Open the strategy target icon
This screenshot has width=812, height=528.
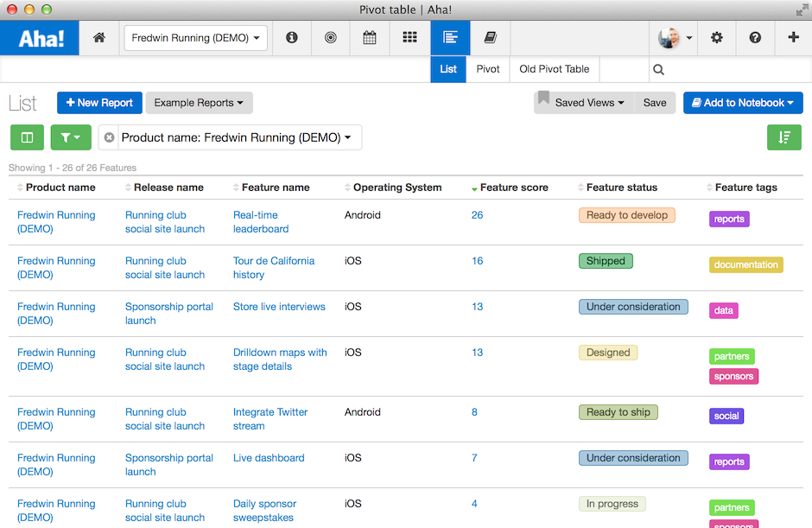330,38
